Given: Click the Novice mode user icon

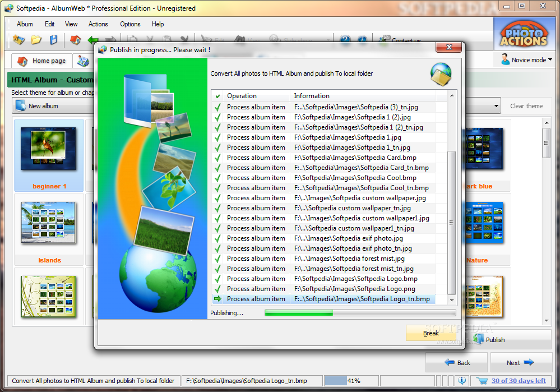Looking at the screenshot, I should coord(505,59).
